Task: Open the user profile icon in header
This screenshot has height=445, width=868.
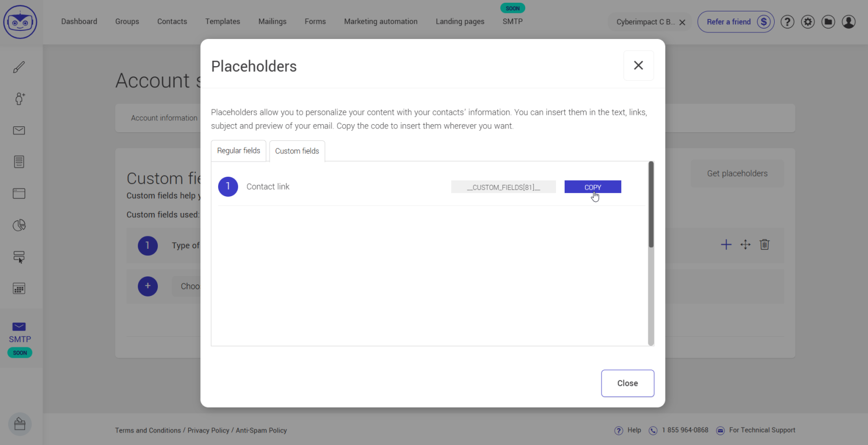Action: 848,22
